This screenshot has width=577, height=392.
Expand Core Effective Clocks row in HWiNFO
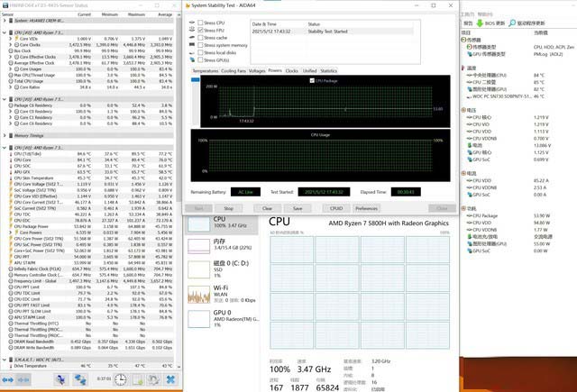10,57
